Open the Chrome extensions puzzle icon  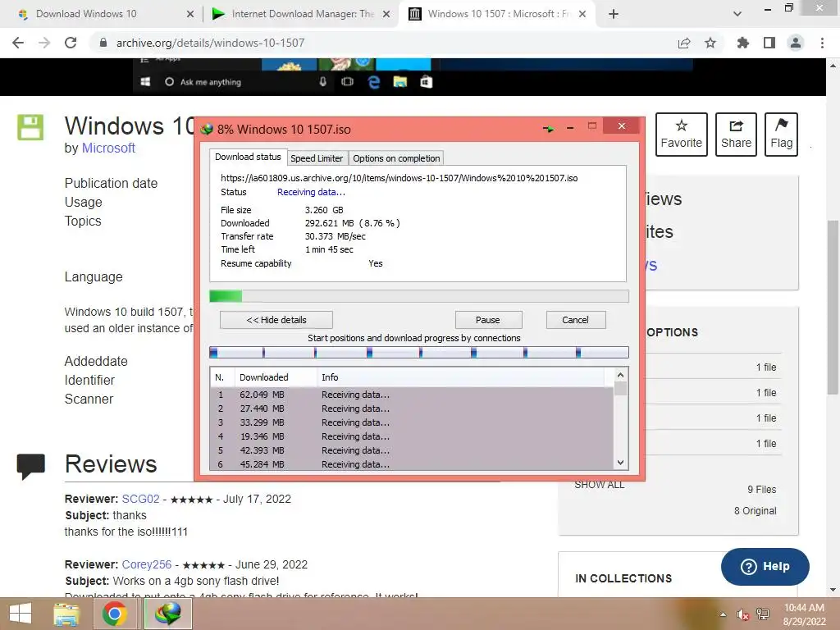tap(743, 43)
